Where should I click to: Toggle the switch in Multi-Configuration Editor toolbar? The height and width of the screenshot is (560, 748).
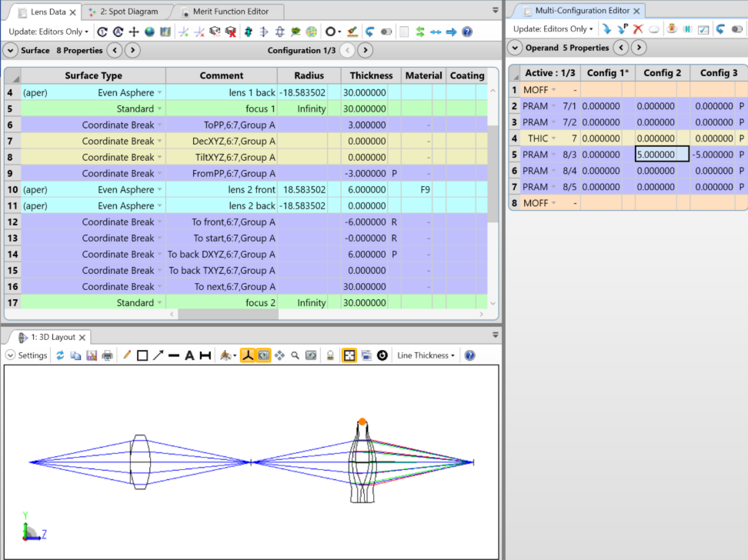tap(736, 29)
